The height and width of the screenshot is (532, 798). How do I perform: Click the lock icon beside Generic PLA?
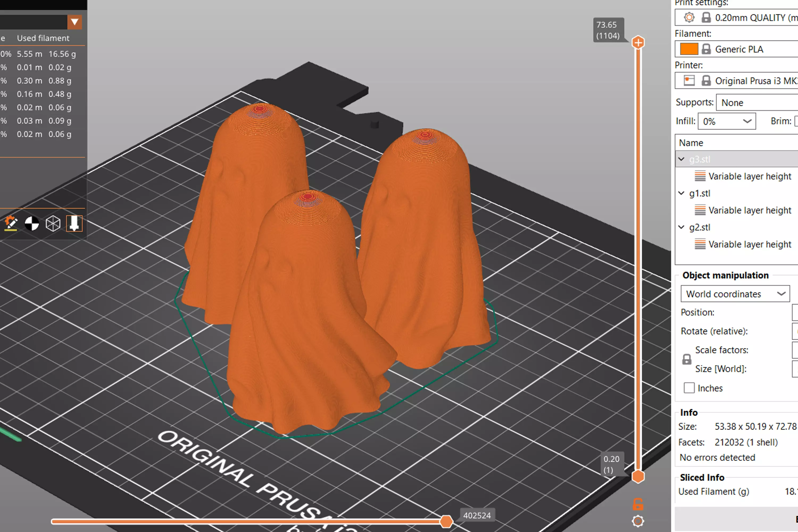(706, 49)
